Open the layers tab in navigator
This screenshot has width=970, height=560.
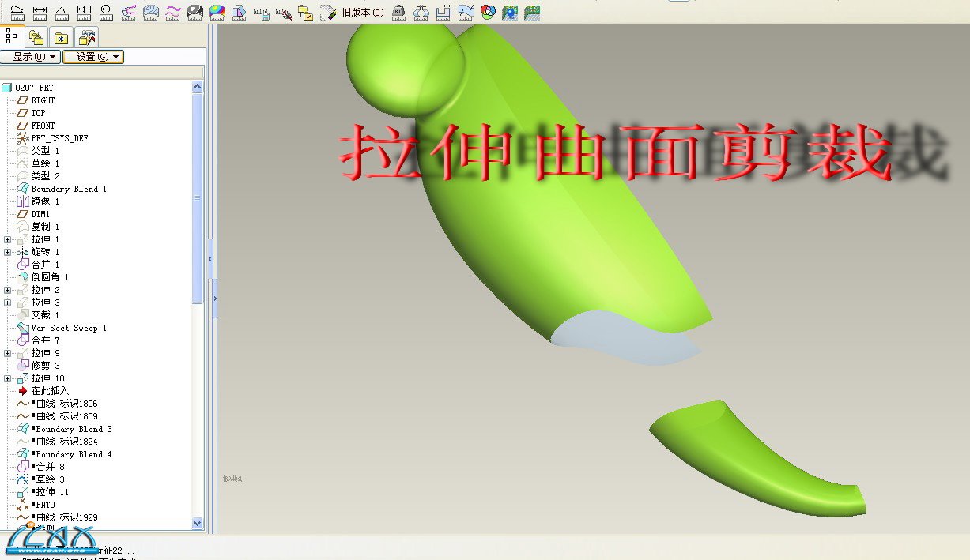(x=36, y=37)
